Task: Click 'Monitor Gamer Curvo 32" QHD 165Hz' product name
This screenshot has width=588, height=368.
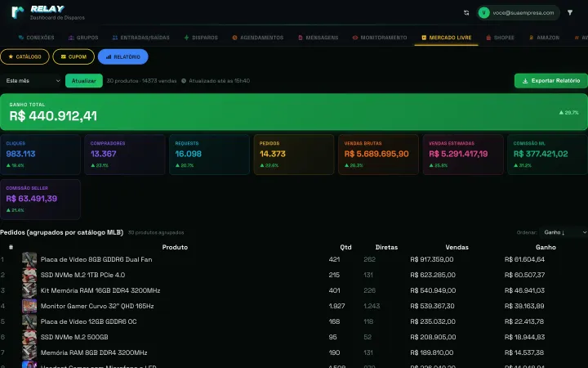Action: (x=97, y=306)
